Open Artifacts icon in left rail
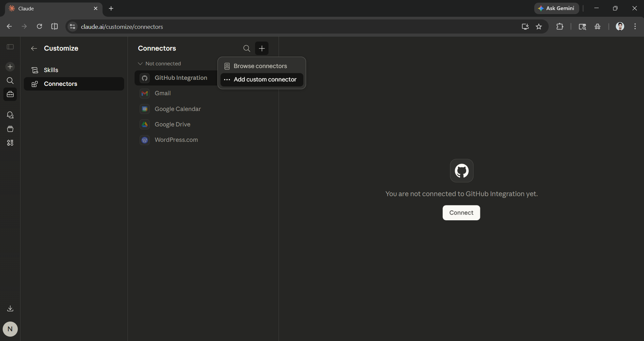 (10, 143)
